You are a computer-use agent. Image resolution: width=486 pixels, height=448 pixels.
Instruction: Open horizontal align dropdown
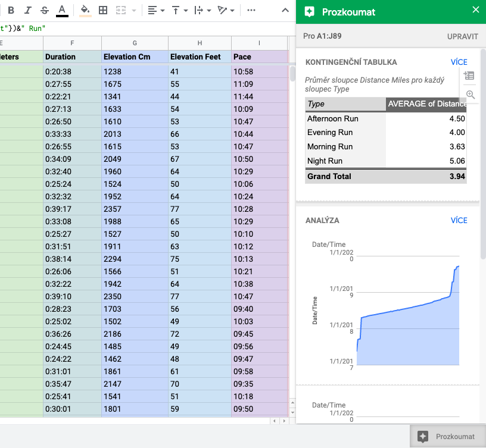(x=156, y=10)
